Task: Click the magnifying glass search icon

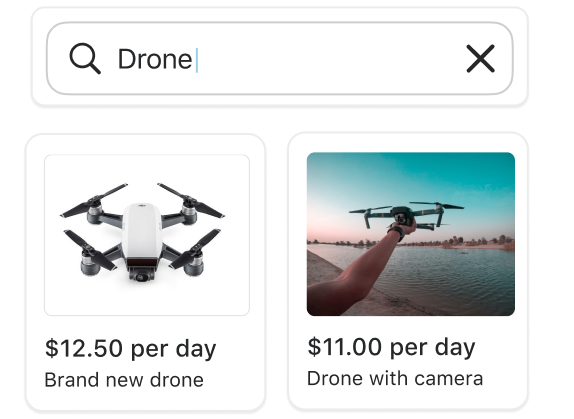Action: click(x=85, y=59)
